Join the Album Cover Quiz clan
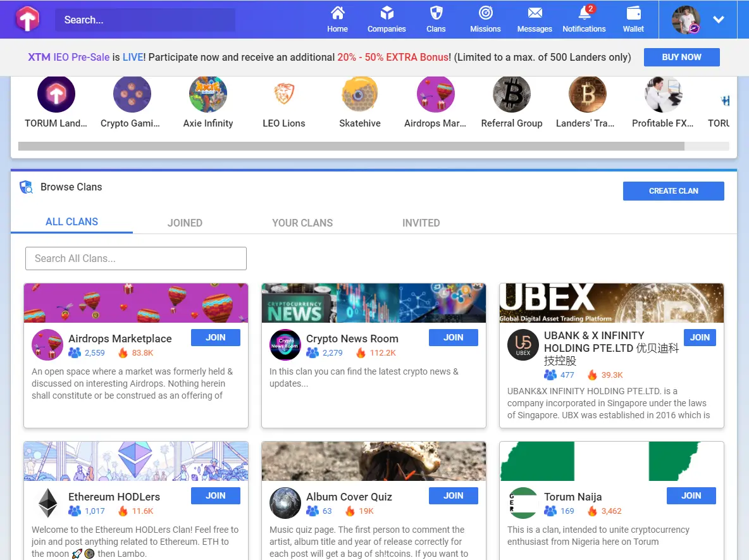Image resolution: width=749 pixels, height=560 pixels. pyautogui.click(x=454, y=496)
